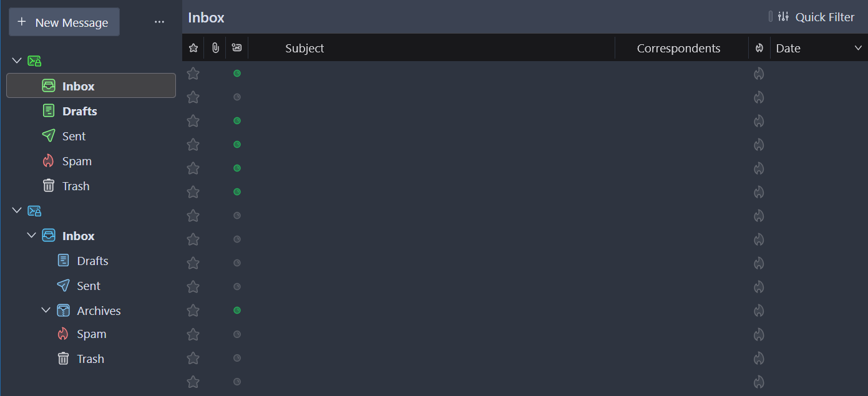Click the first account's green mail icon

click(x=34, y=60)
